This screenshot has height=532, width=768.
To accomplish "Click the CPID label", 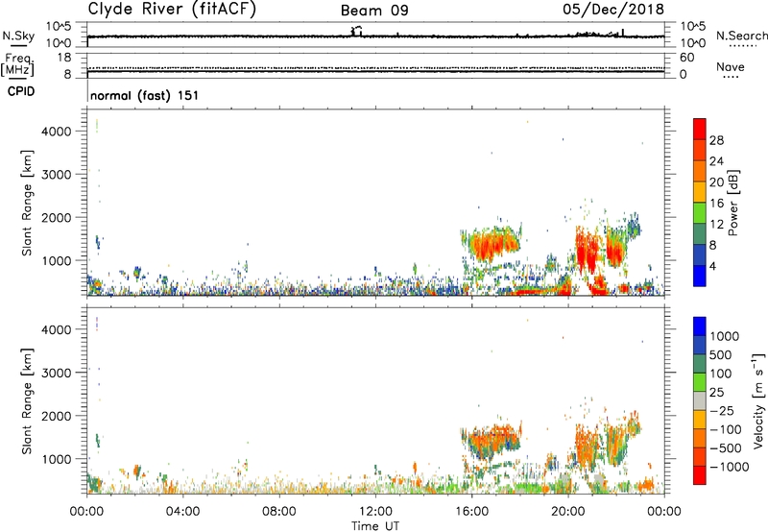I will tap(21, 91).
